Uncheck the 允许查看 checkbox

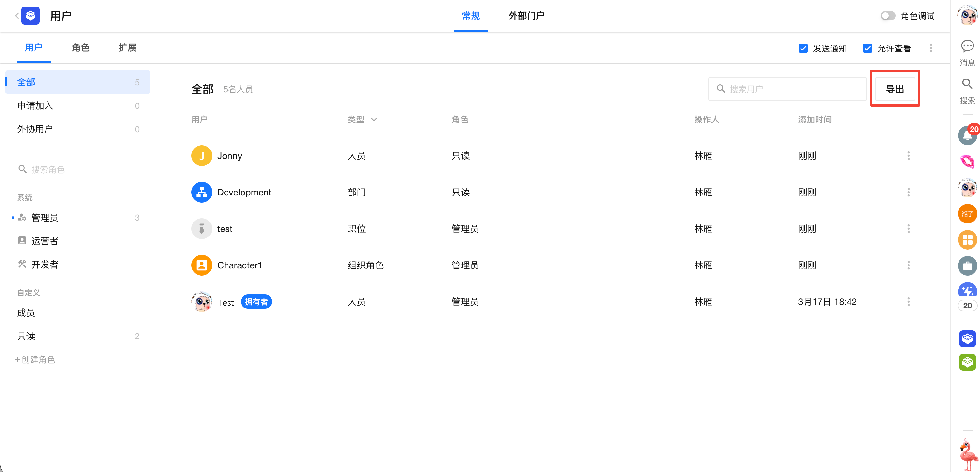pos(867,48)
